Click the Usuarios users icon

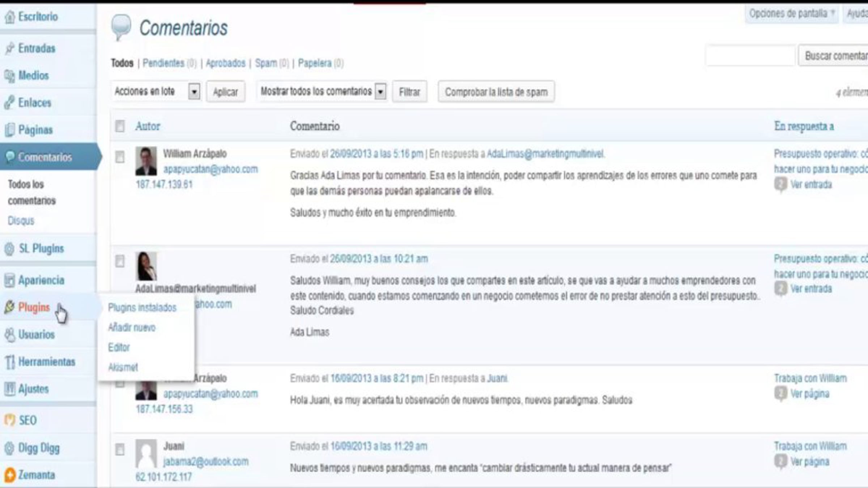click(10, 335)
